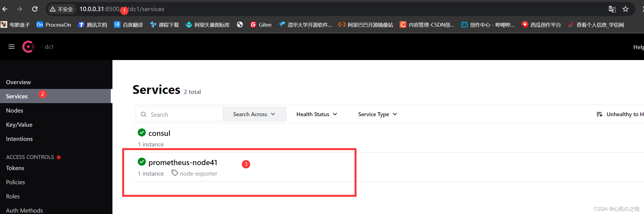Open the 清华大学开源软件 bookmark
This screenshot has width=644, height=214.
tap(305, 25)
